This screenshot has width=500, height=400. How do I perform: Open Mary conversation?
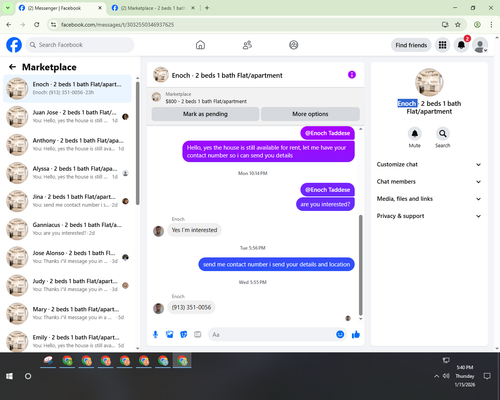[x=67, y=313]
